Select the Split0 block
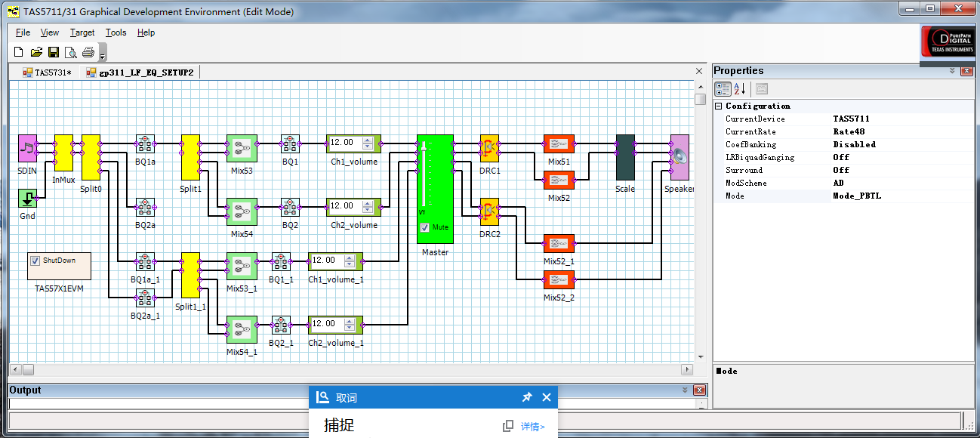 91,158
